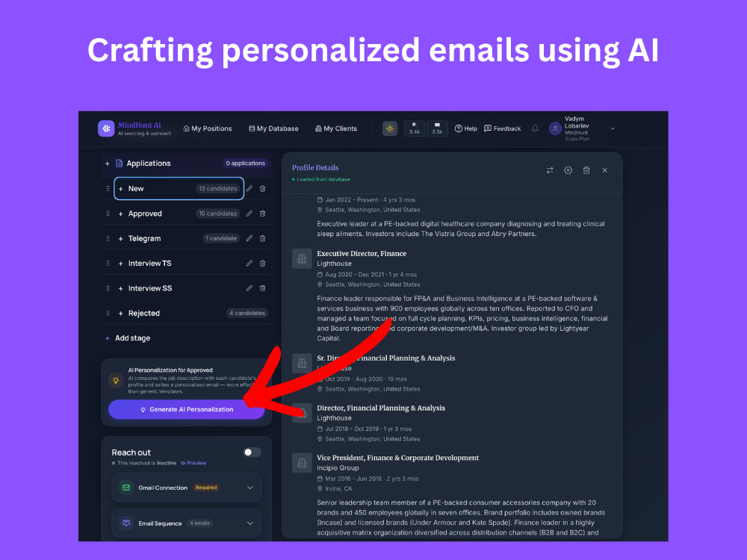
Task: Delete the Approved stage
Action: tap(262, 214)
